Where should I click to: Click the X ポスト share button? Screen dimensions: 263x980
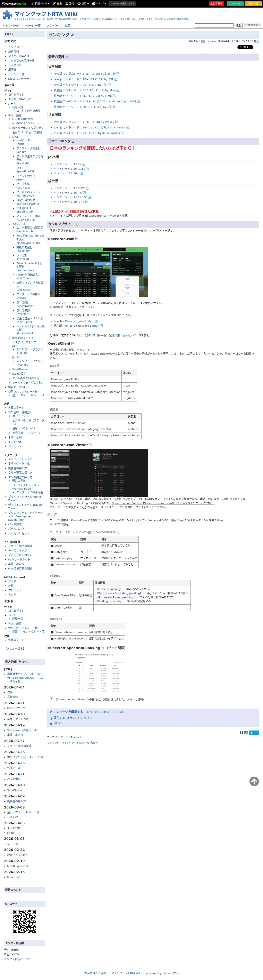tap(245, 47)
